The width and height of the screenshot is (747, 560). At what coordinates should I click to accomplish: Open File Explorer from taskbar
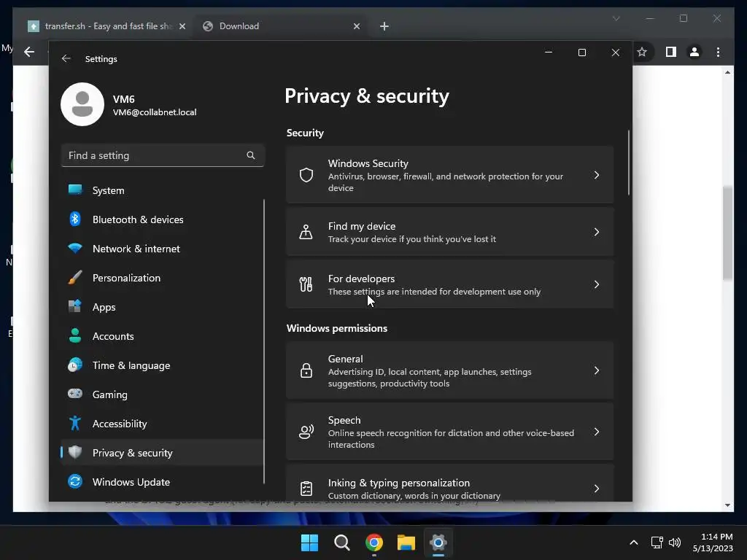point(406,542)
